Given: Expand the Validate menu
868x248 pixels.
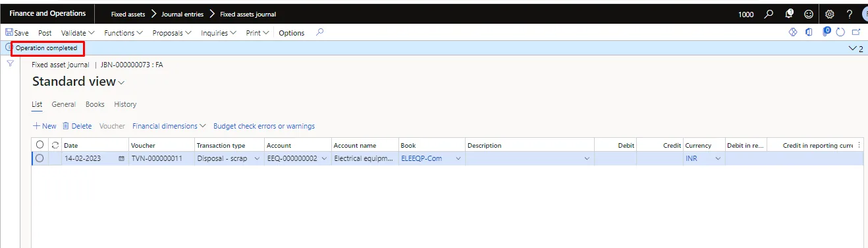Looking at the screenshot, I should [x=78, y=32].
